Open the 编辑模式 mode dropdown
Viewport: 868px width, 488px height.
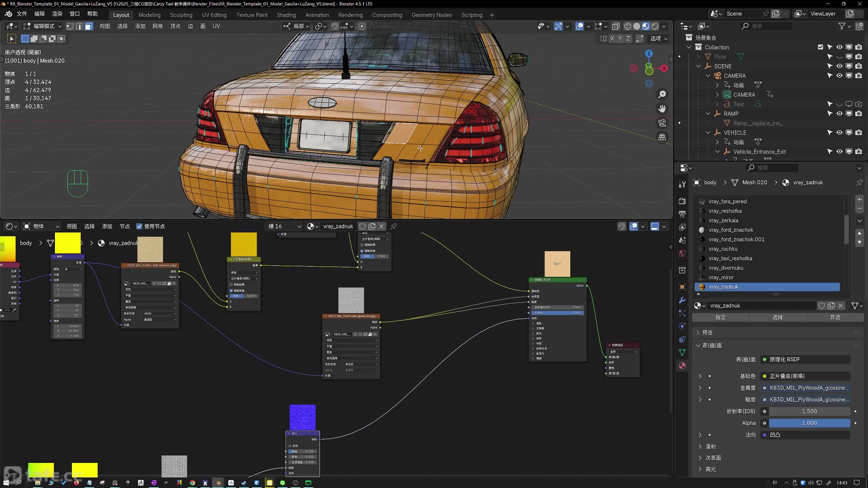(x=43, y=26)
